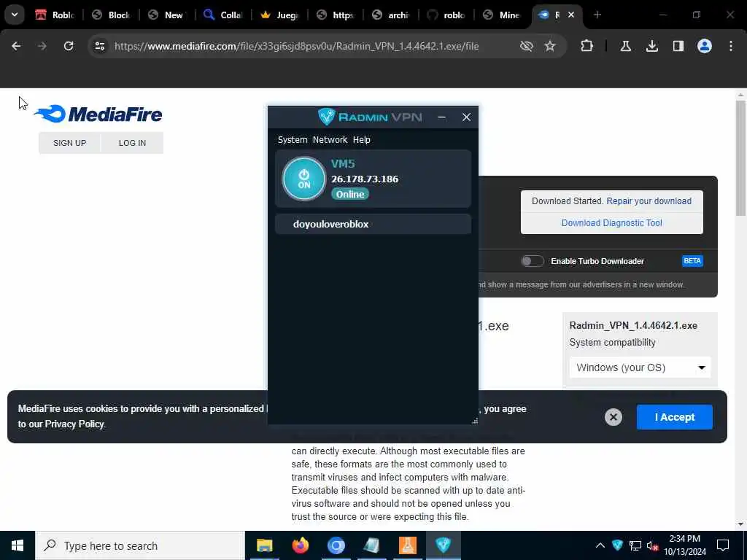747x560 pixels.
Task: Switch to the https tab
Action: click(x=336, y=15)
